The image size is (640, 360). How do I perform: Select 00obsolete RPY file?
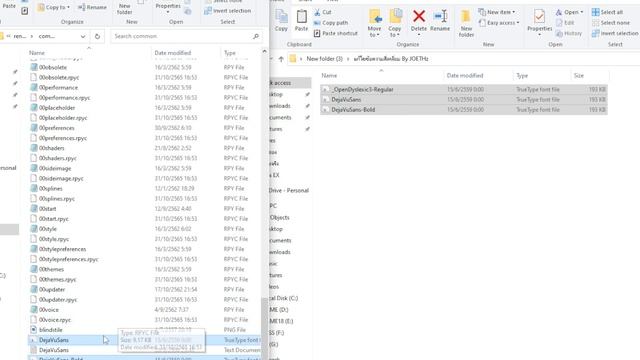click(x=144, y=67)
